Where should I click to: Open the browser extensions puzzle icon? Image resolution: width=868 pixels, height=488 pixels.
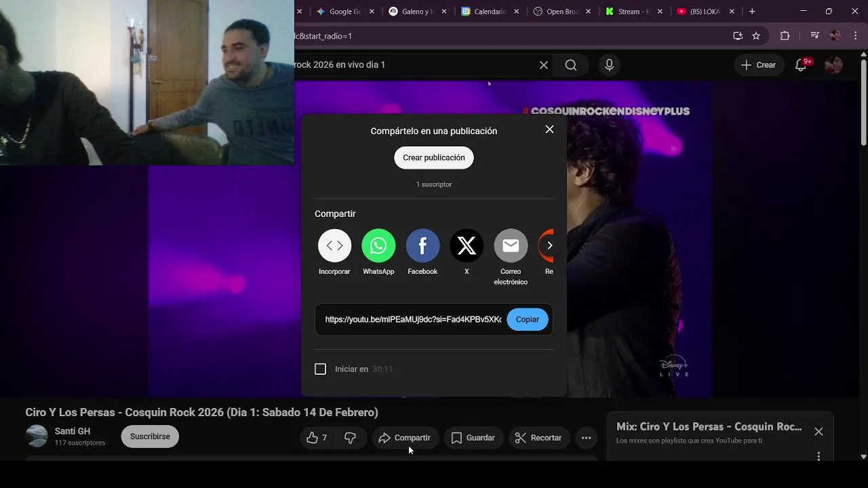click(785, 36)
